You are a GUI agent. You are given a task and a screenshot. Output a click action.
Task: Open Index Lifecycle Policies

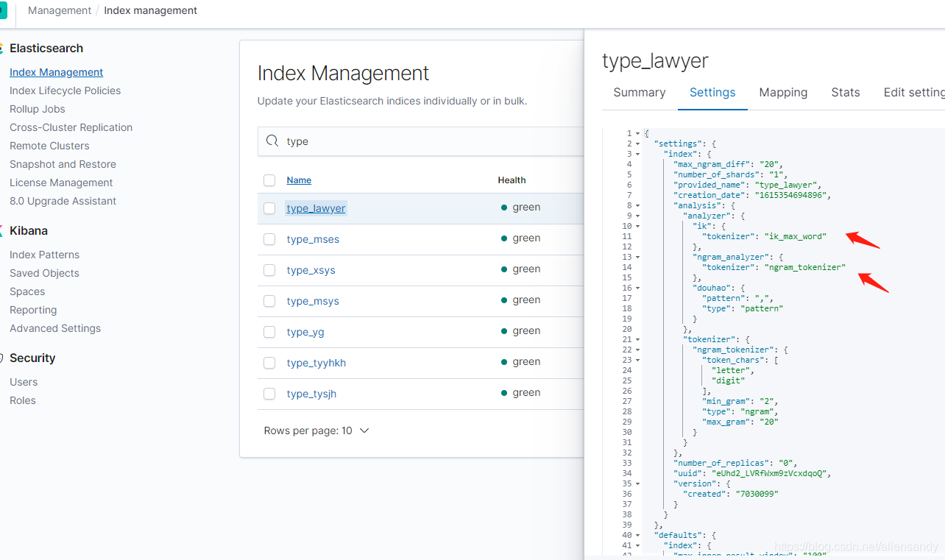(65, 91)
